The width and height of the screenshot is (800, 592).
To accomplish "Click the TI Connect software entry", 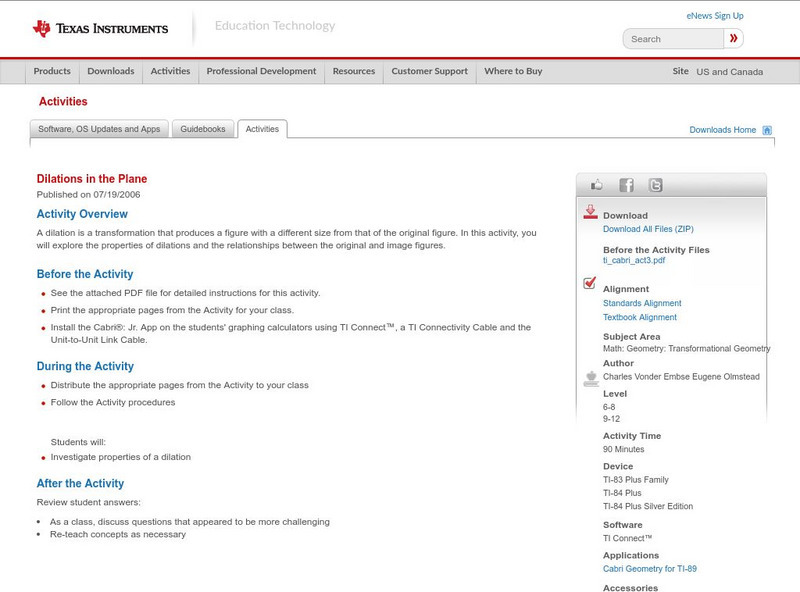I will click(x=628, y=538).
